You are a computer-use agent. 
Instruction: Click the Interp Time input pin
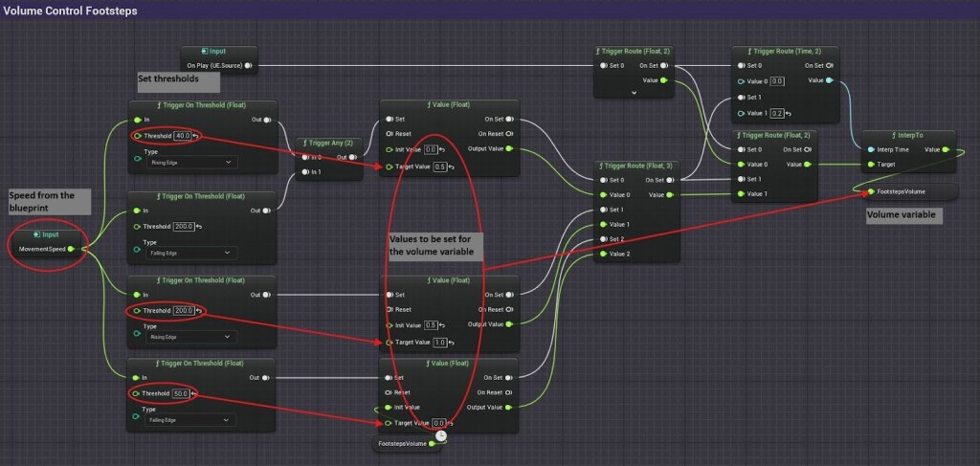click(x=869, y=149)
